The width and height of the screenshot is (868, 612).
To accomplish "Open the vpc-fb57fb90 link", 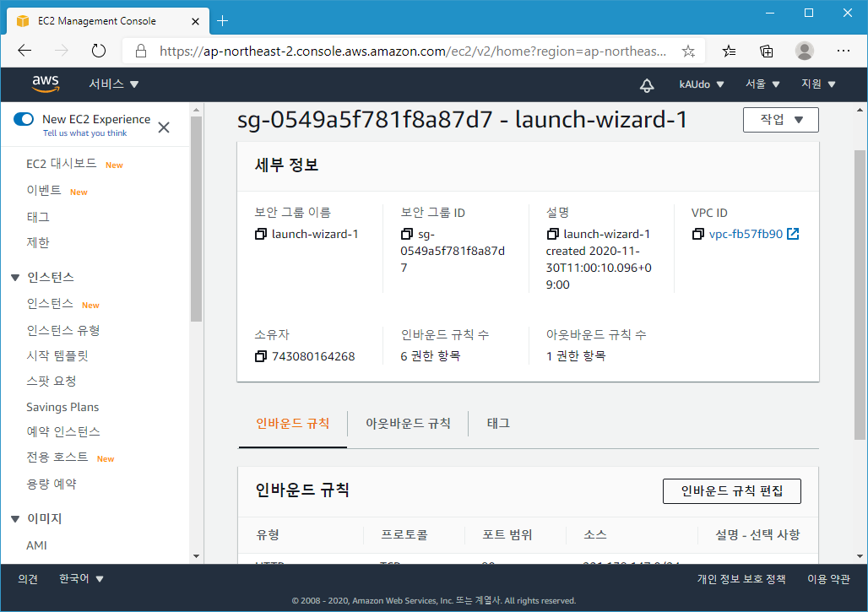I will 746,234.
